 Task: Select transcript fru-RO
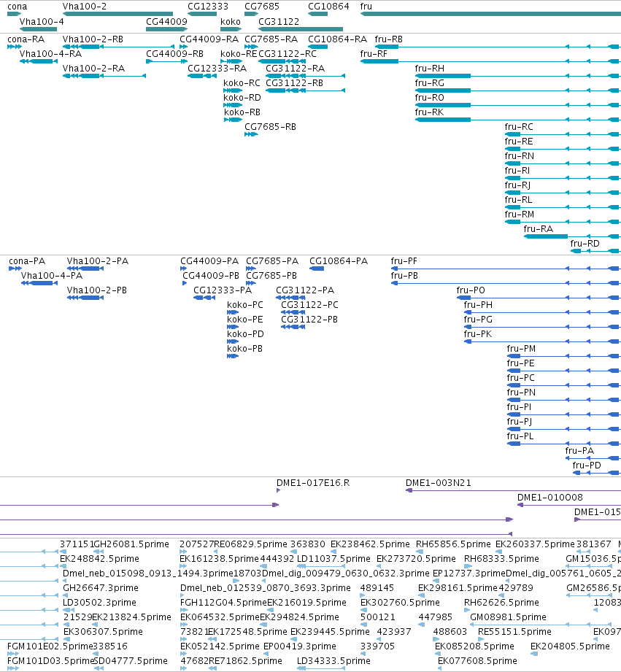429,98
